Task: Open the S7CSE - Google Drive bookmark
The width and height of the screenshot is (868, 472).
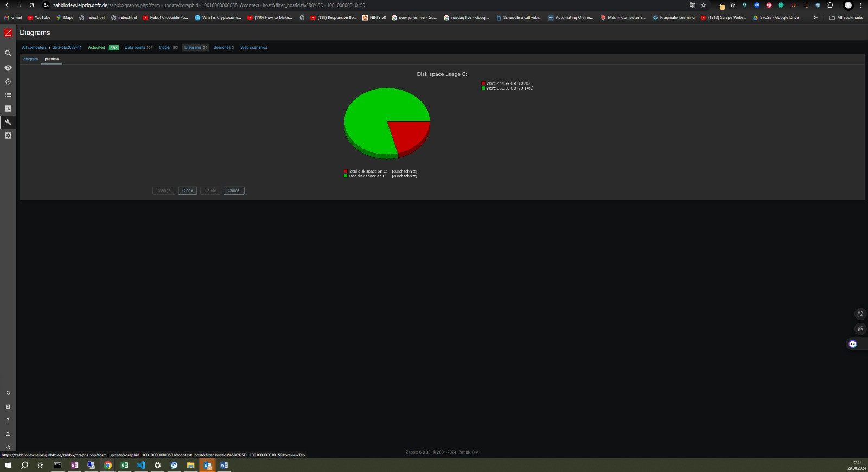Action: (776, 17)
